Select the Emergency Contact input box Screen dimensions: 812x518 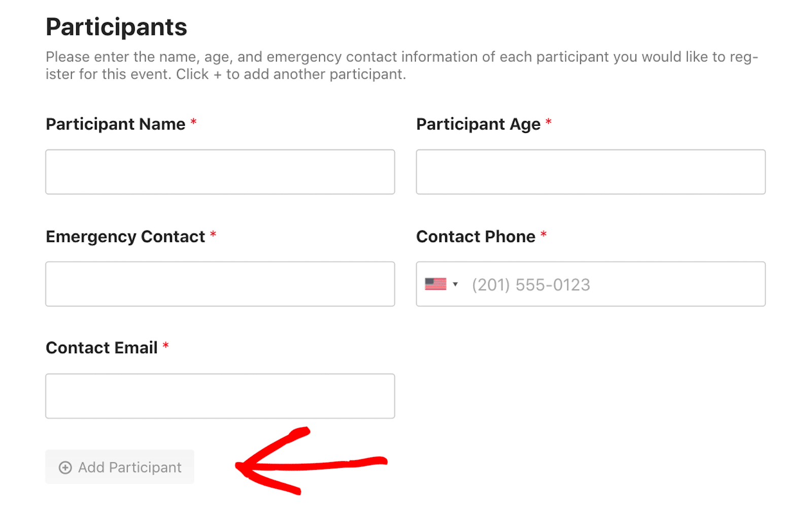tap(220, 284)
